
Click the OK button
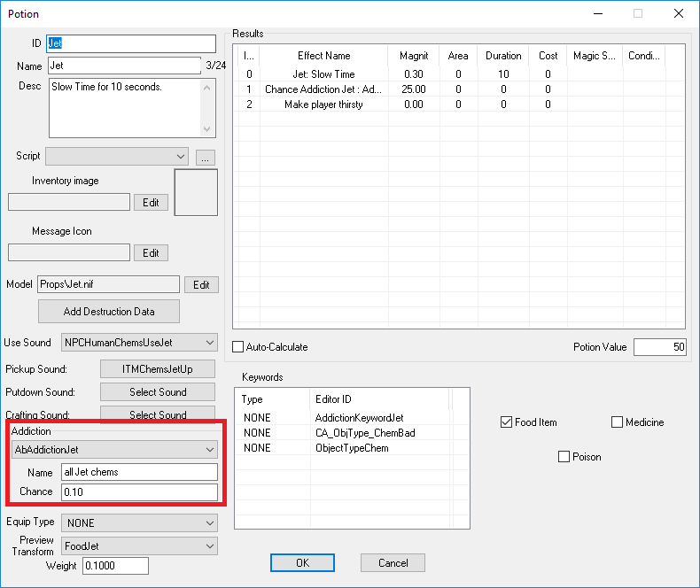coord(302,562)
